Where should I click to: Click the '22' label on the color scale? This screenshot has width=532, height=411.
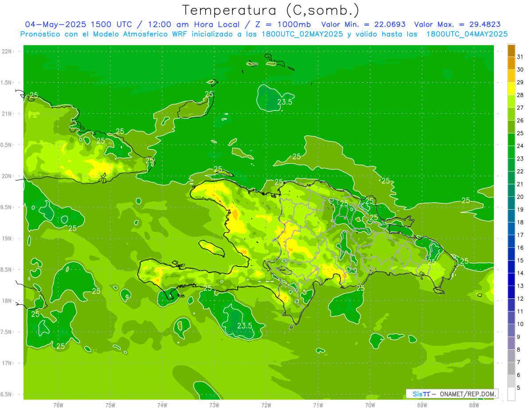point(520,171)
